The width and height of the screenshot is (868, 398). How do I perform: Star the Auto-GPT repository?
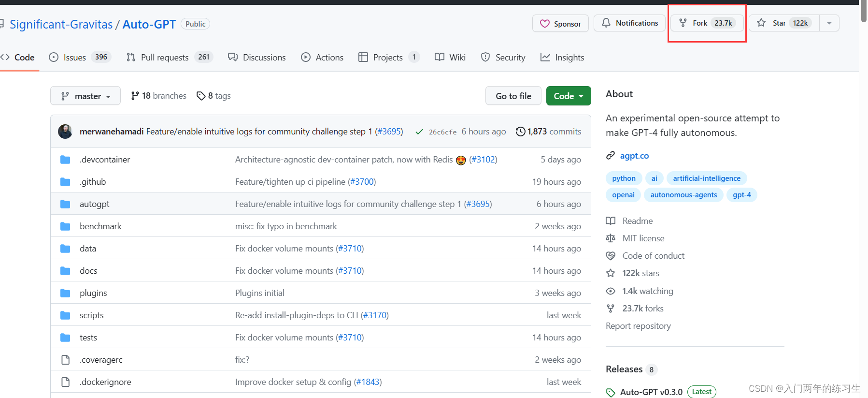tap(784, 23)
